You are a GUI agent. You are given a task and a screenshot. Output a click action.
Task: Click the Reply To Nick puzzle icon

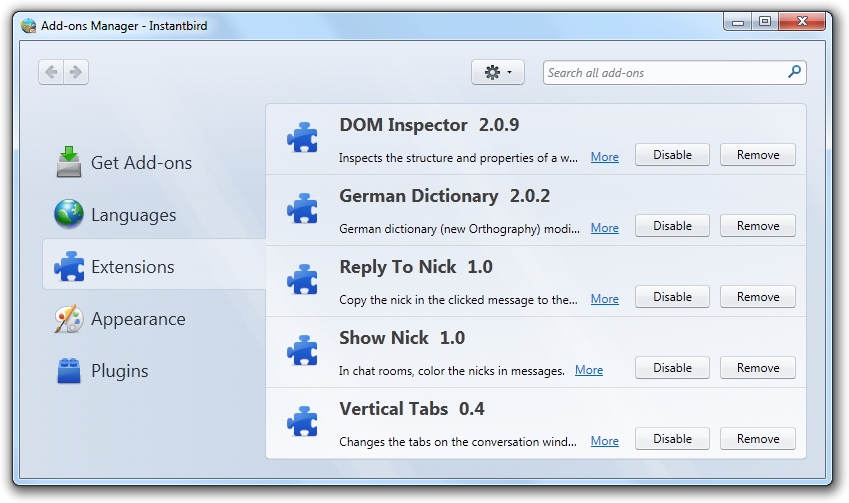302,279
